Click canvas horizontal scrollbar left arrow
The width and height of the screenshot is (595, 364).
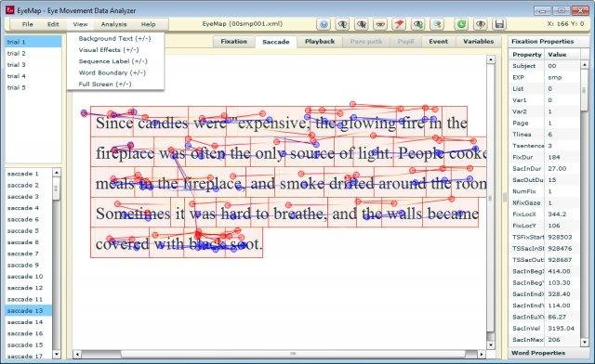pos(77,354)
